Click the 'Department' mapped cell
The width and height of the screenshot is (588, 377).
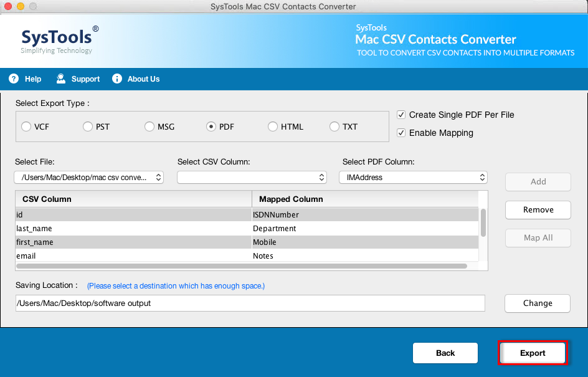pyautogui.click(x=365, y=229)
